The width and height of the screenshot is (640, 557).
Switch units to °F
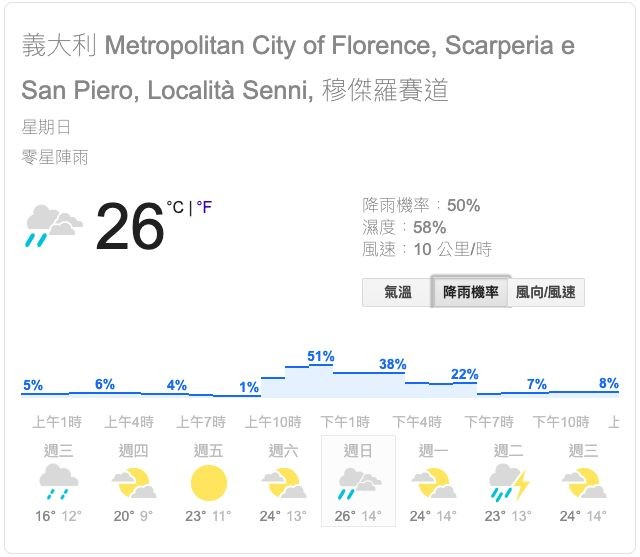[204, 207]
